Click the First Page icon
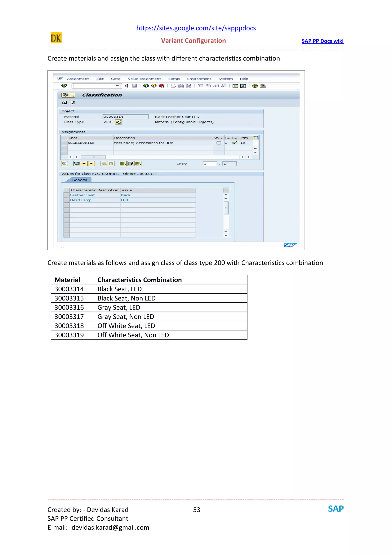Screen dimensions: 392x555 coord(200,86)
